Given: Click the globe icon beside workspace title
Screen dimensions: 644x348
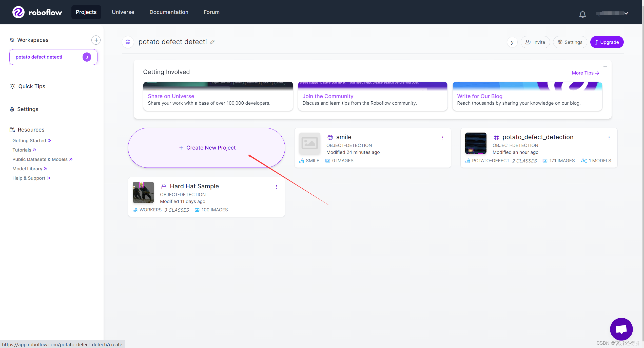Looking at the screenshot, I should (128, 42).
